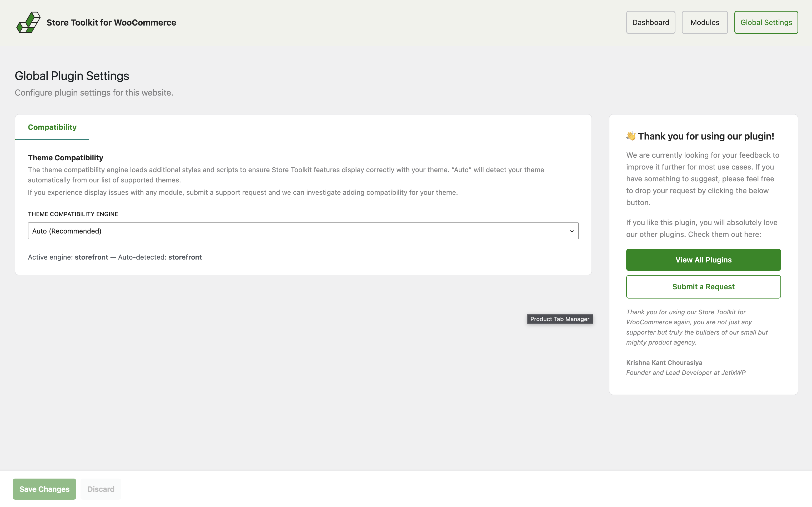Click the Theme Compatibility section title
The image size is (812, 507).
click(65, 157)
